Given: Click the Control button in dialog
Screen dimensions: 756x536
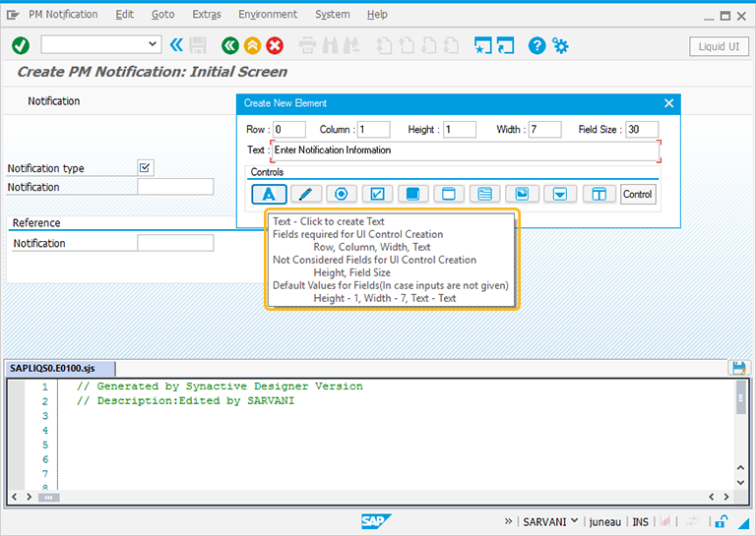Looking at the screenshot, I should pos(638,194).
